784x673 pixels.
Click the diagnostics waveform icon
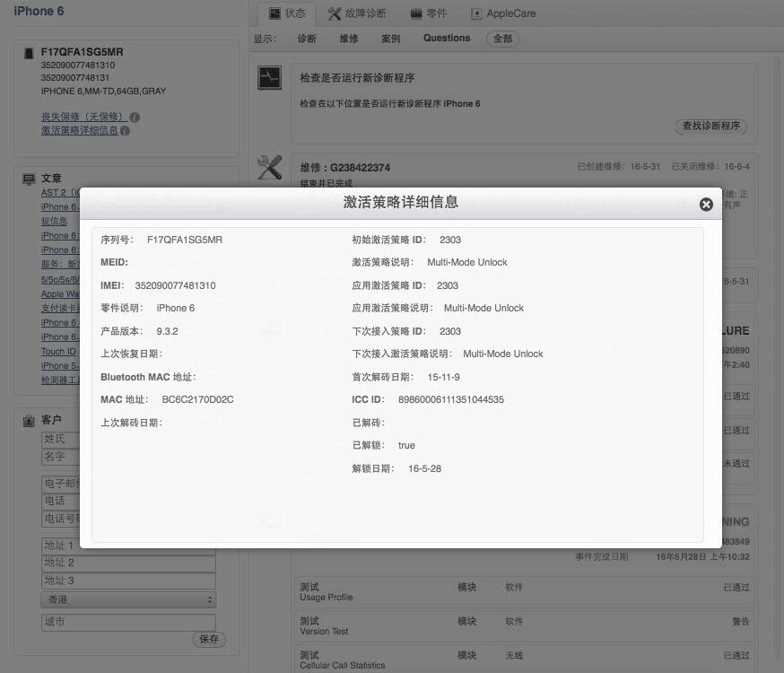tap(269, 77)
